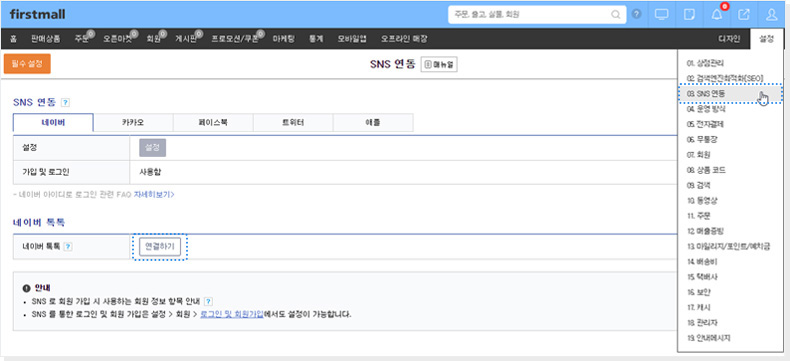This screenshot has height=361, width=790.
Task: Open the notification bell icon
Action: [716, 15]
